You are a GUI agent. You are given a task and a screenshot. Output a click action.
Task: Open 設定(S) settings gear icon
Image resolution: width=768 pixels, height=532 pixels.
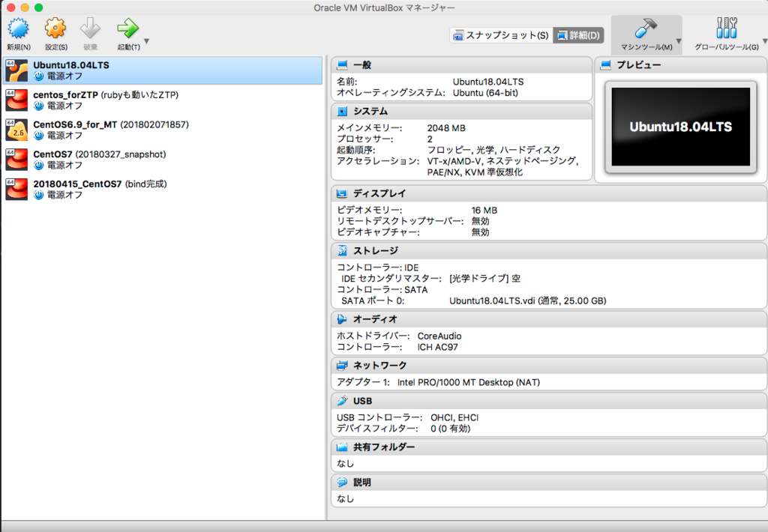55,29
